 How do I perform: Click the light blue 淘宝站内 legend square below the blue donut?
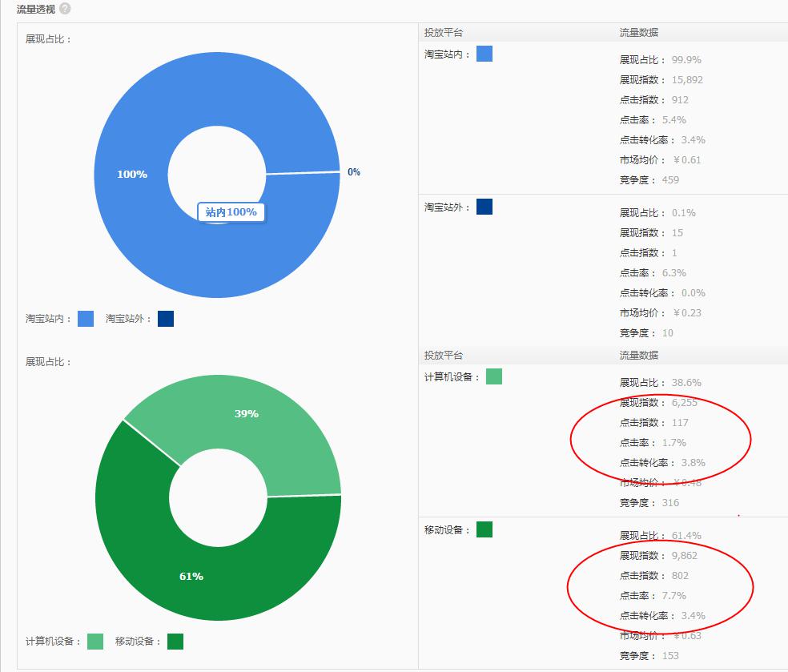[86, 319]
